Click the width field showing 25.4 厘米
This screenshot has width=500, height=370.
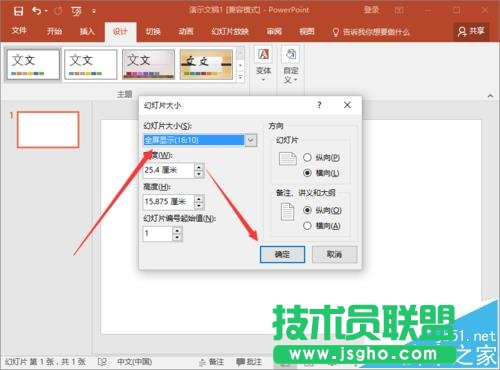168,170
